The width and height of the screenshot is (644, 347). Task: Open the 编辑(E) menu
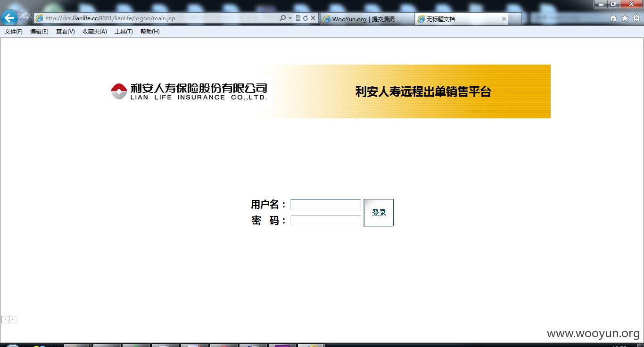[39, 32]
